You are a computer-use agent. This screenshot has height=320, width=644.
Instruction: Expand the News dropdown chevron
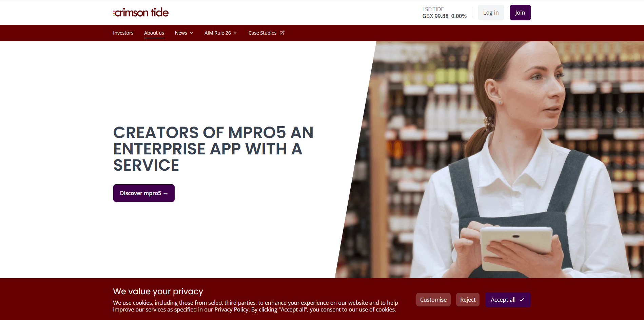click(191, 33)
